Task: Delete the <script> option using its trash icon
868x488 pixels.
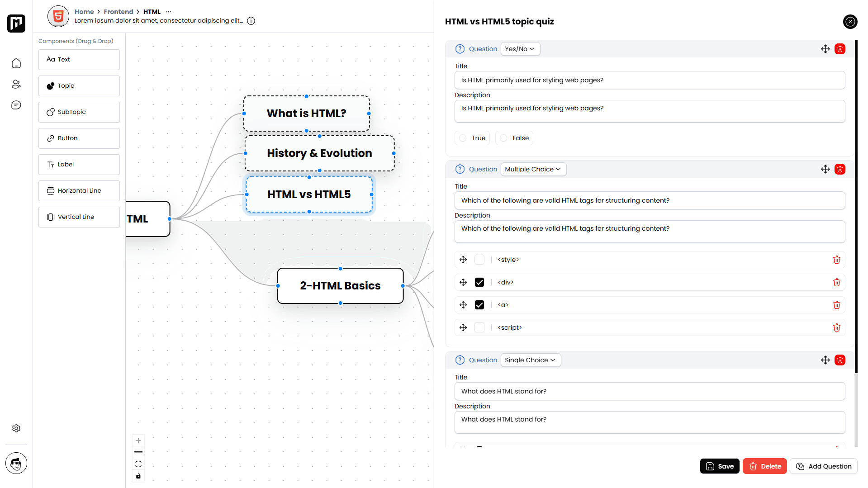Action: point(836,327)
